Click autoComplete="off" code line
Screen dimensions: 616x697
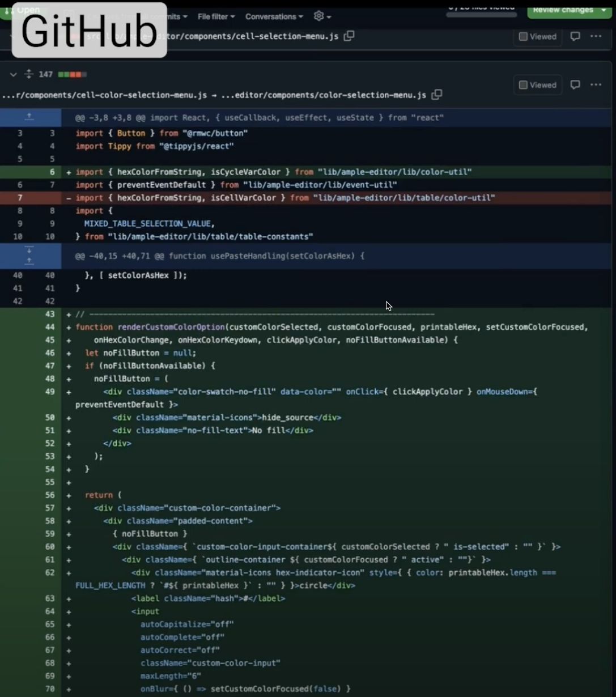(x=182, y=637)
